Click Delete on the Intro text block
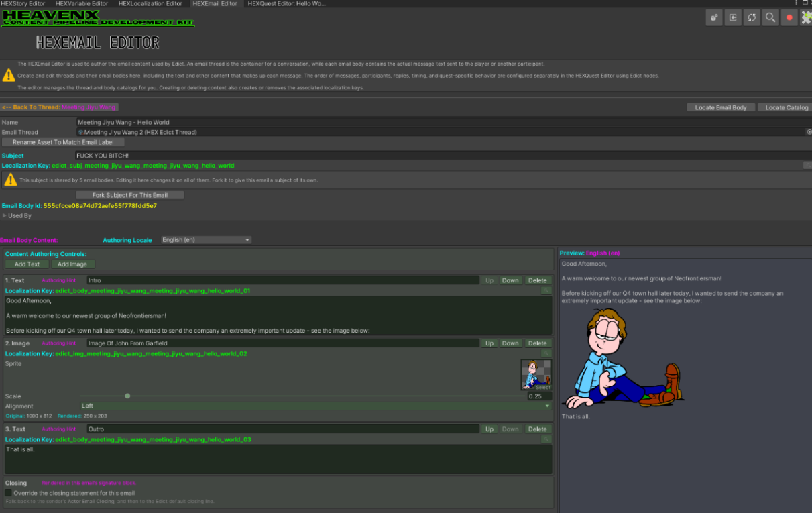 (x=537, y=280)
